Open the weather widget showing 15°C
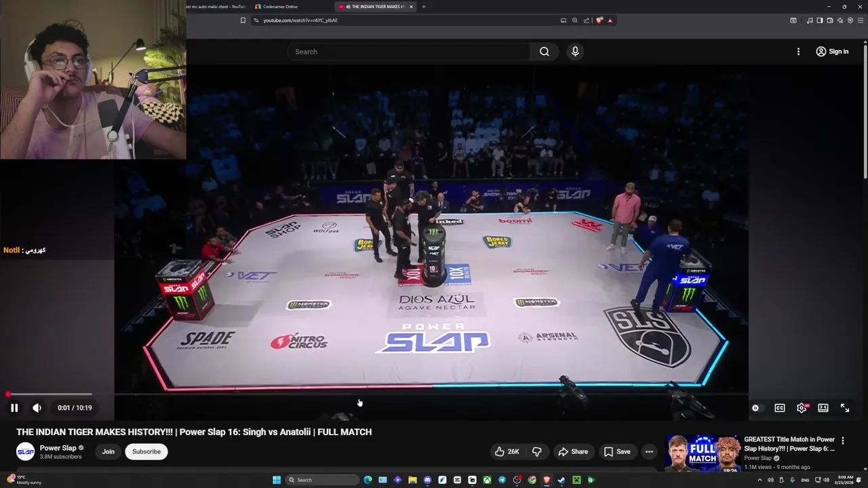This screenshot has width=868, height=488. pos(24,479)
